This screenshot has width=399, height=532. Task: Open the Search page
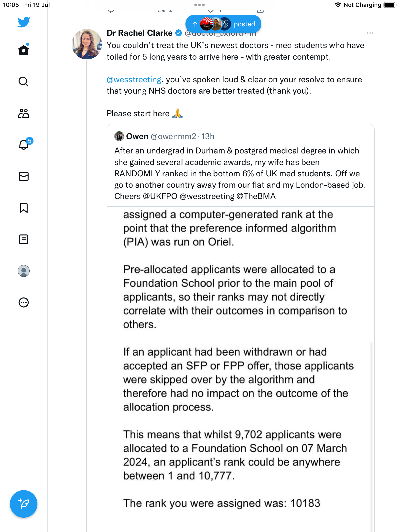tap(24, 82)
